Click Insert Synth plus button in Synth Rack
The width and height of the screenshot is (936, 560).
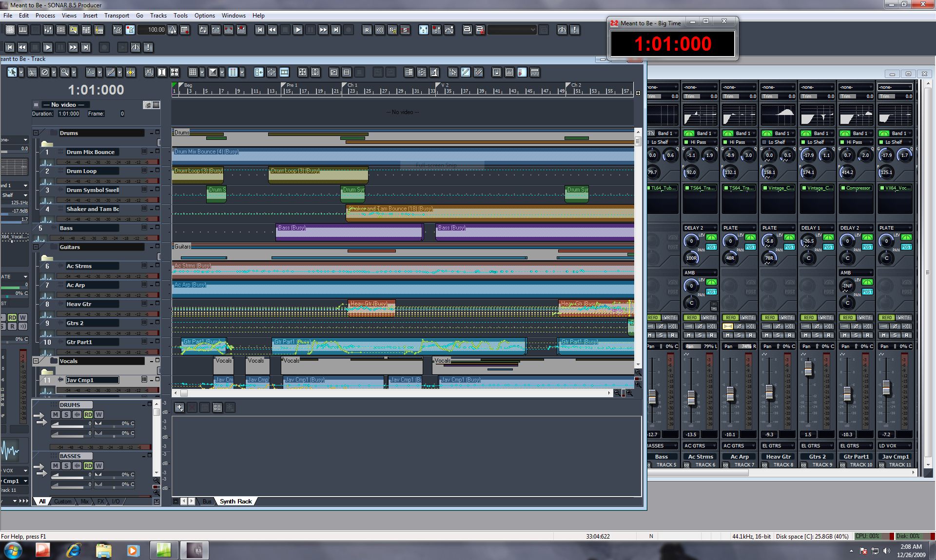pyautogui.click(x=179, y=407)
